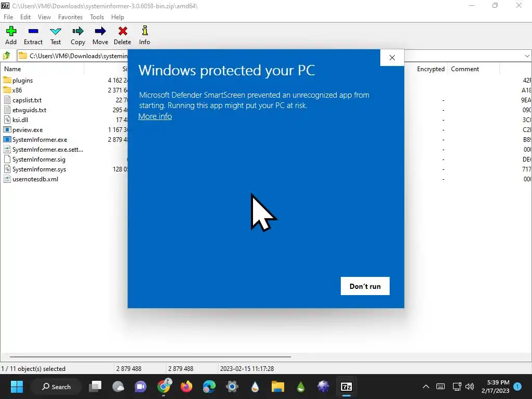Open the Favorites menu
Screen dimensions: 532x399
(70, 17)
